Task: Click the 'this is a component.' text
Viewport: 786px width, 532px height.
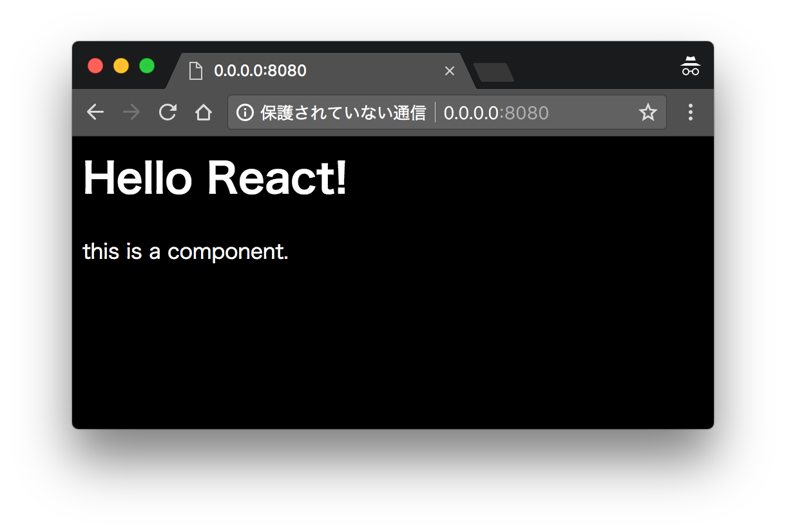Action: 185,251
